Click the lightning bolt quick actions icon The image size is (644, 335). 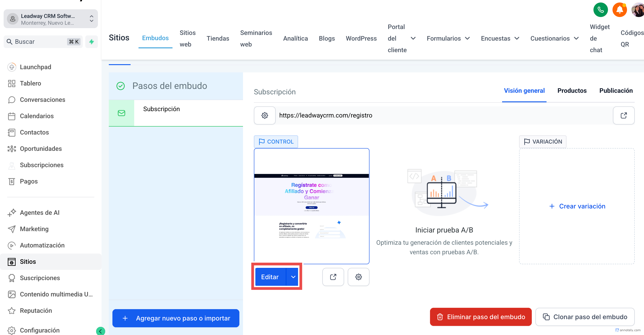92,42
